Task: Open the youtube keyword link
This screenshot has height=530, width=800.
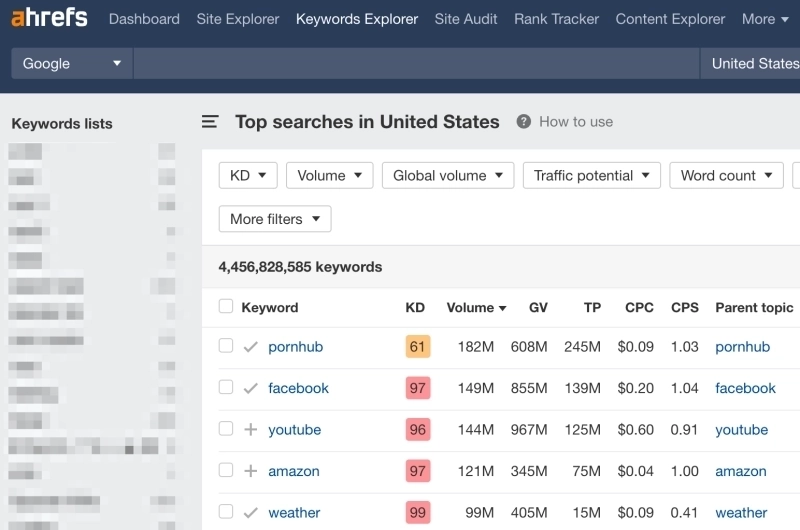Action: click(294, 430)
